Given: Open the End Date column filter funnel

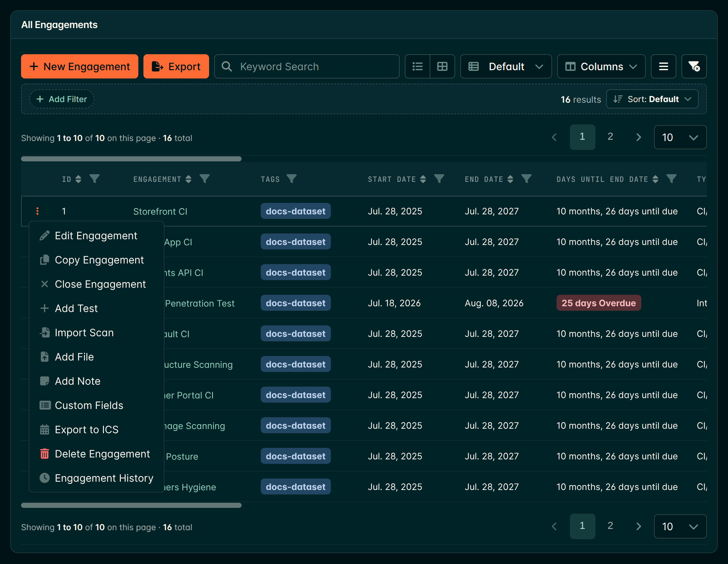Looking at the screenshot, I should click(526, 179).
